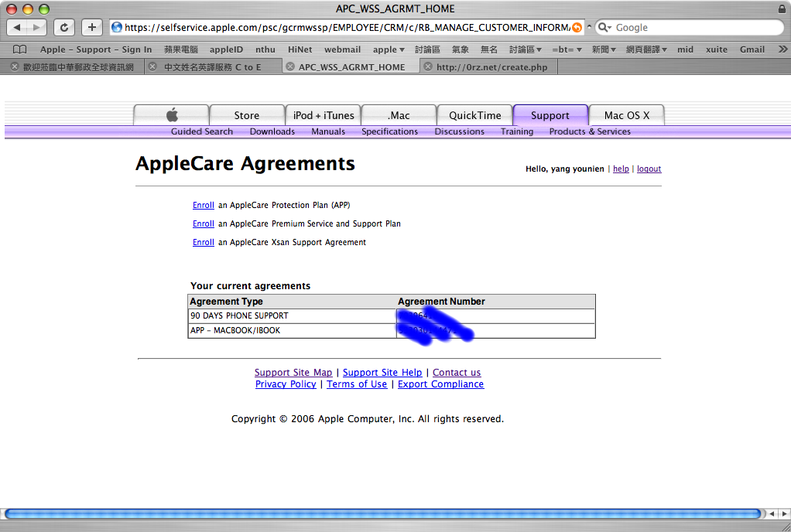Close the 中華郵政 tab with its X icon
Viewport: 791px width, 532px height.
point(15,66)
